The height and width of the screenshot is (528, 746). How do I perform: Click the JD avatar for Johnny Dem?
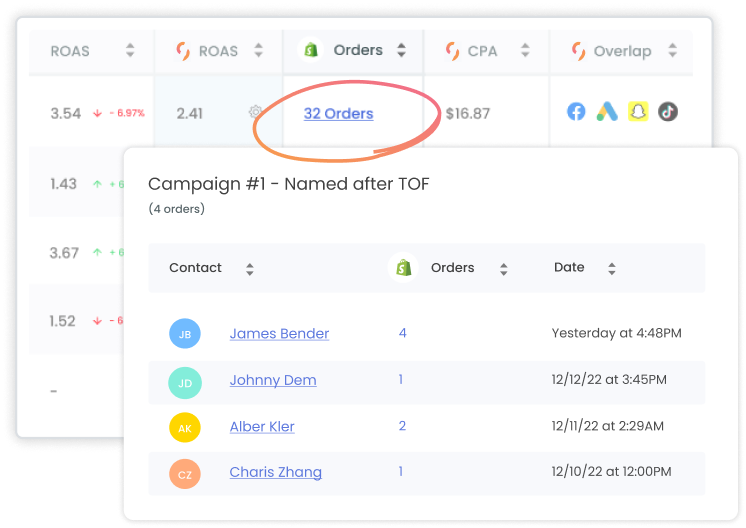[185, 383]
